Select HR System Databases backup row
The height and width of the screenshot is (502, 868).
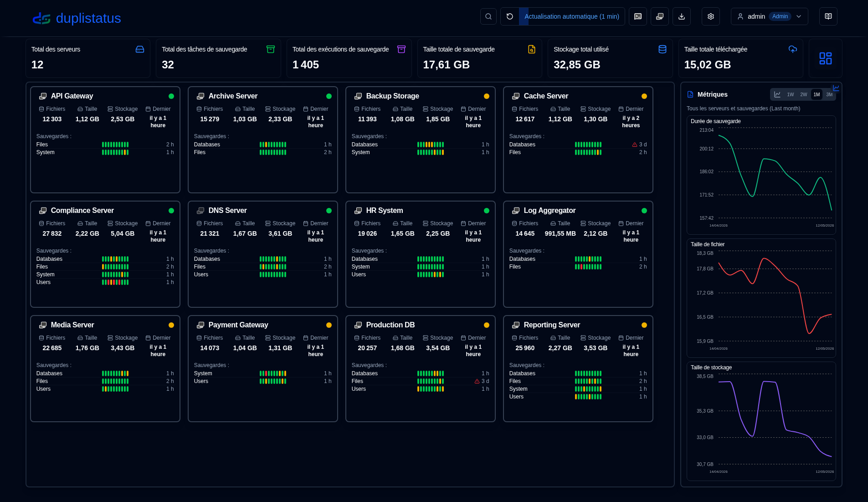(421, 259)
